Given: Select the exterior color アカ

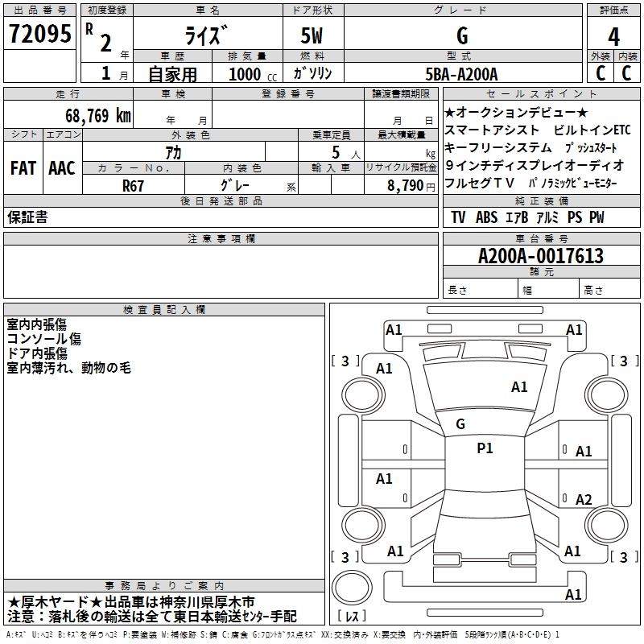Looking at the screenshot, I should click(173, 153).
